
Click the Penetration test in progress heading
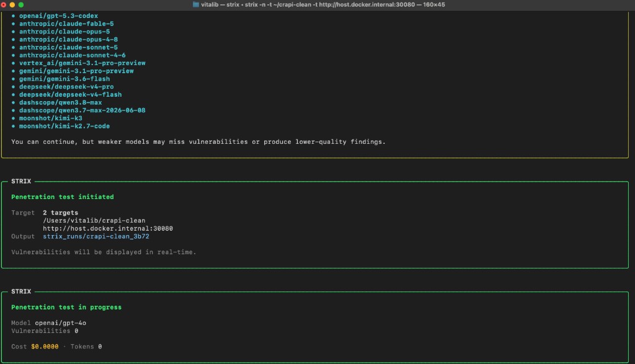[66, 308]
